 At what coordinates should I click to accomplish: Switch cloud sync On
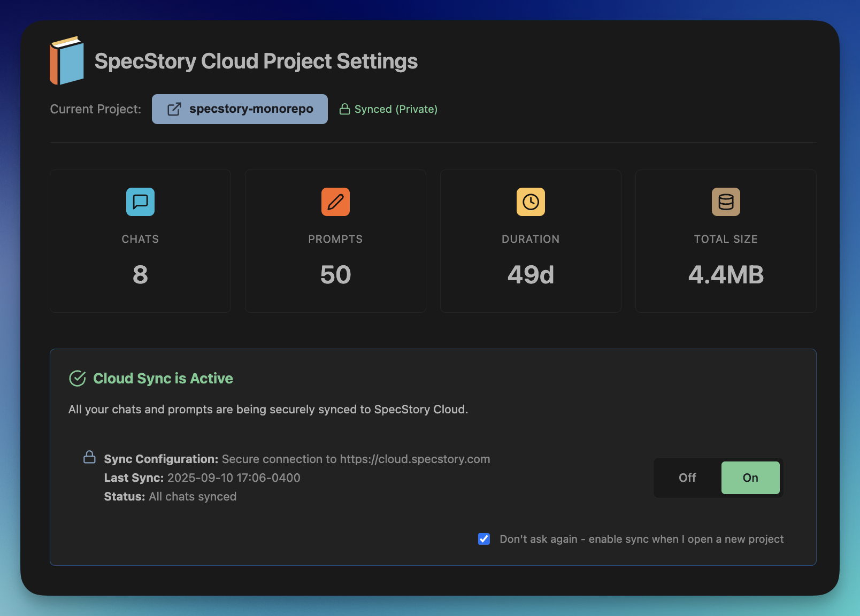point(750,478)
